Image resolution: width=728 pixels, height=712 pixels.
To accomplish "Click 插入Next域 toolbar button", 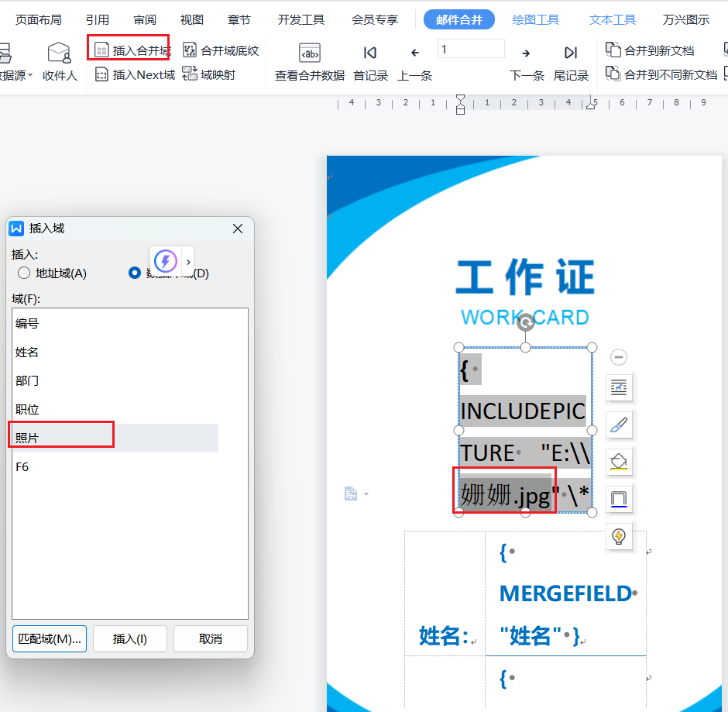I will pos(134,75).
